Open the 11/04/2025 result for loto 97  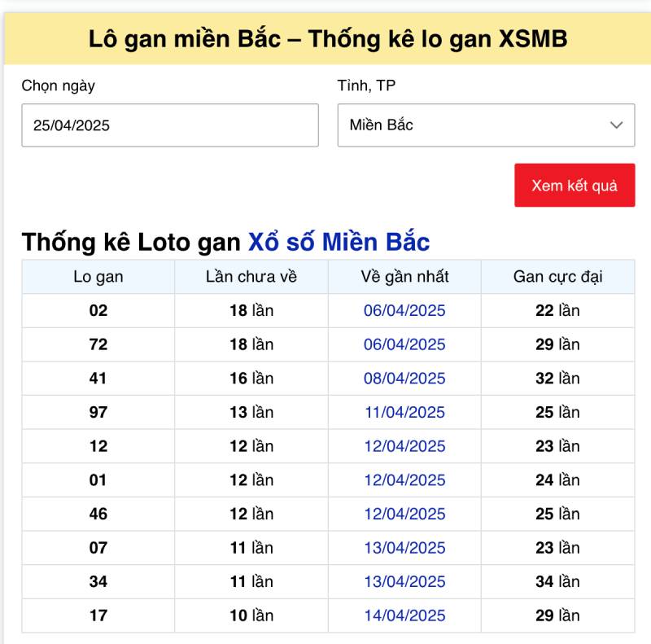coord(404,412)
